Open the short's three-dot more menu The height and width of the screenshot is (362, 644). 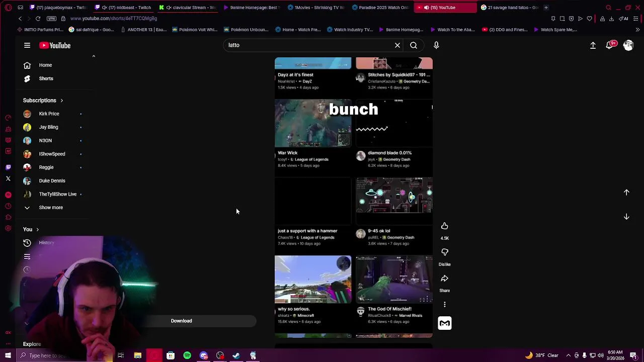coord(445,304)
